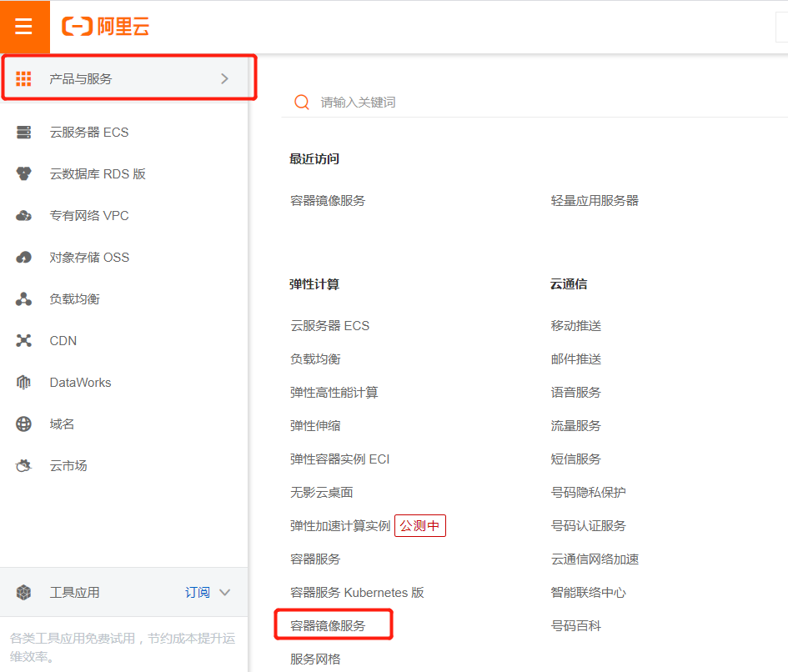The height and width of the screenshot is (672, 788).
Task: Click the 云数据库 RDS 版 sidebar icon
Action: point(23,173)
